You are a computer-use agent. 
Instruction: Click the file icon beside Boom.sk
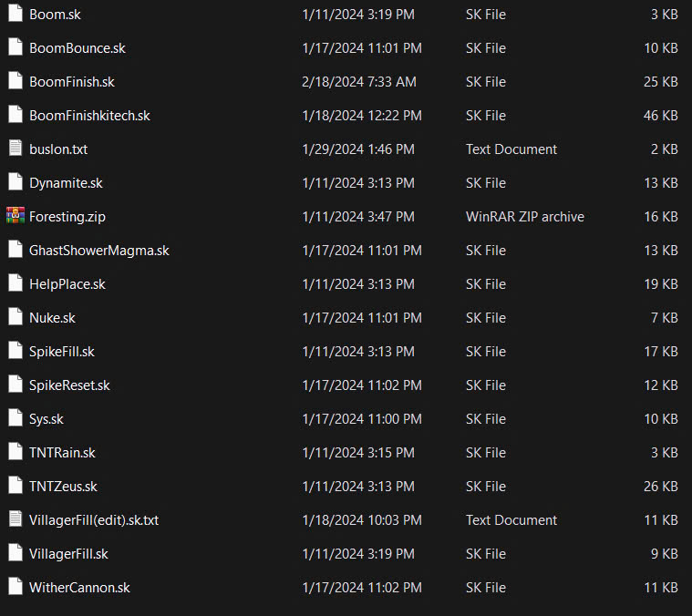pyautogui.click(x=15, y=14)
